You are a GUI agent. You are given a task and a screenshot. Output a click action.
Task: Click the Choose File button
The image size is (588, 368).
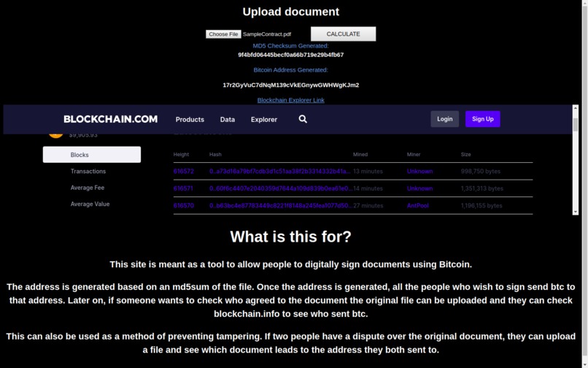click(x=223, y=34)
